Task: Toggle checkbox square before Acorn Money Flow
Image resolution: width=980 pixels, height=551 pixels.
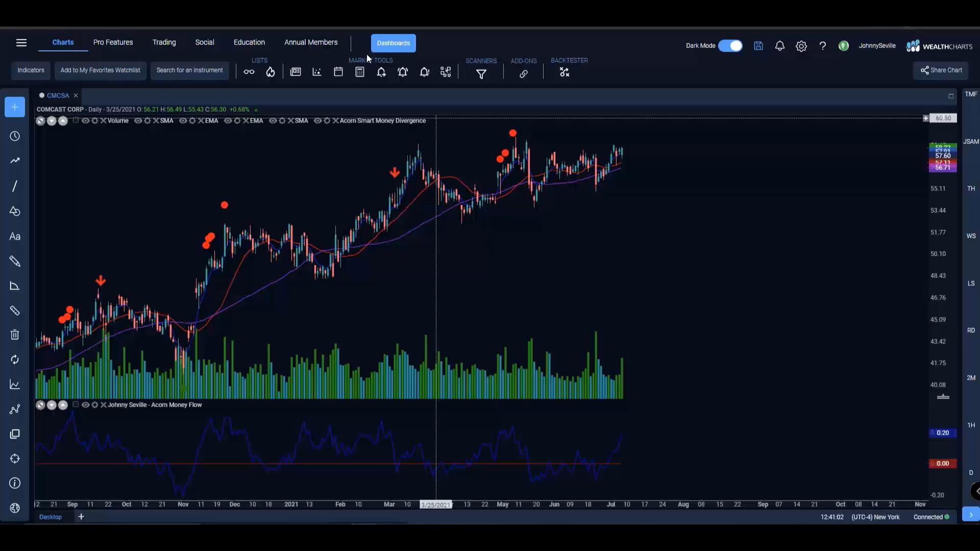Action: tap(76, 405)
